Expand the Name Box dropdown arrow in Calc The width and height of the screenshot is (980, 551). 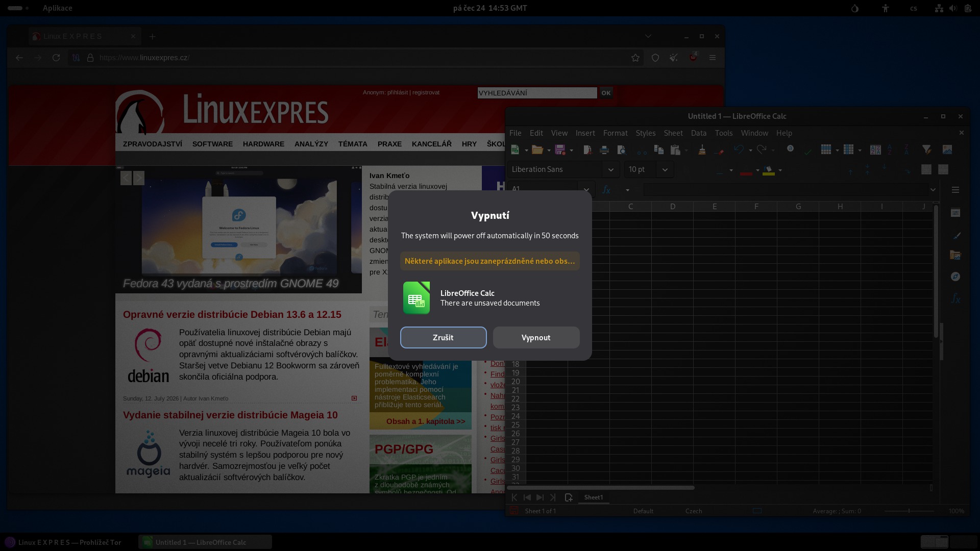[x=586, y=190]
